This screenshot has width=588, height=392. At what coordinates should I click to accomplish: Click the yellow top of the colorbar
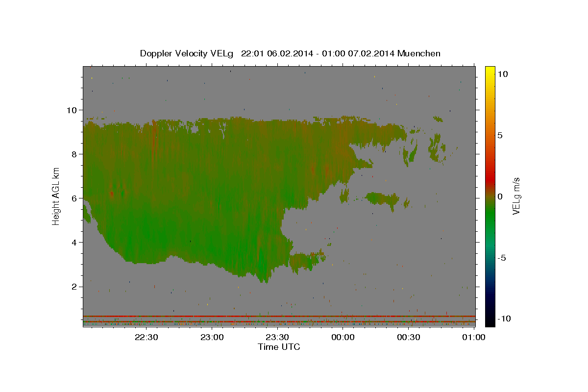pyautogui.click(x=490, y=70)
